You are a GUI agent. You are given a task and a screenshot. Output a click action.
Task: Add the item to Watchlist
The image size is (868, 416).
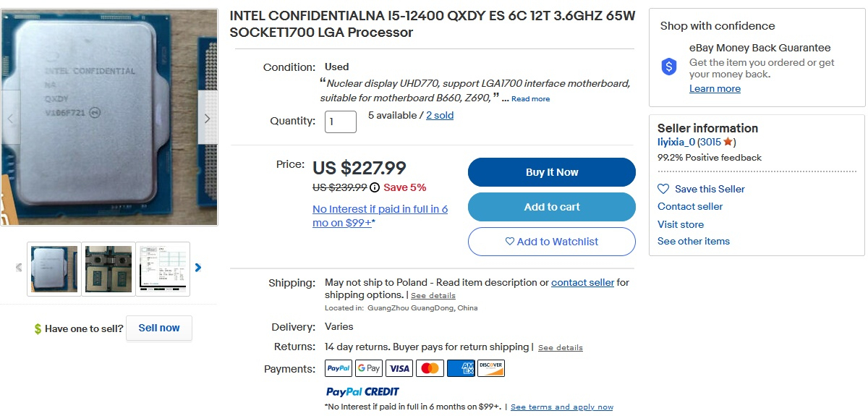point(552,242)
